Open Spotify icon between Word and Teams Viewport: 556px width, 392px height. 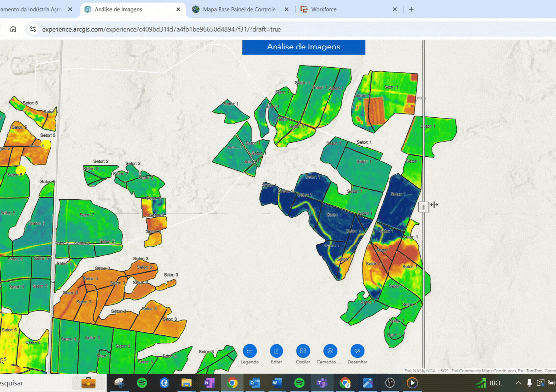pos(299,383)
